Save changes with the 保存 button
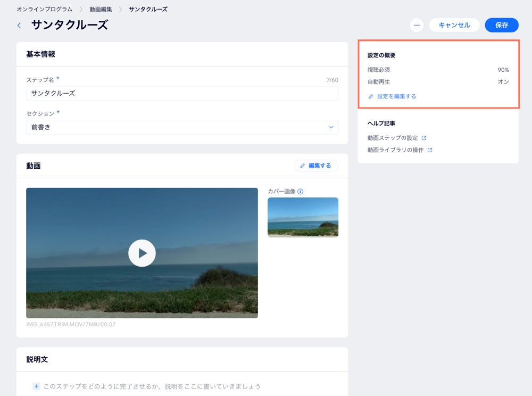Screen dimensions: 532x396 point(502,25)
